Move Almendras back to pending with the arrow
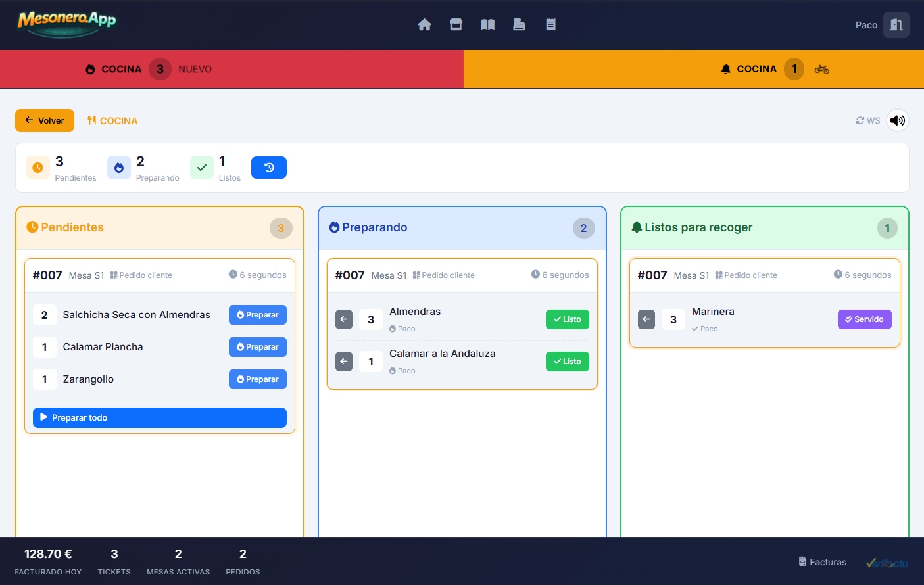This screenshot has height=585, width=924. point(344,319)
